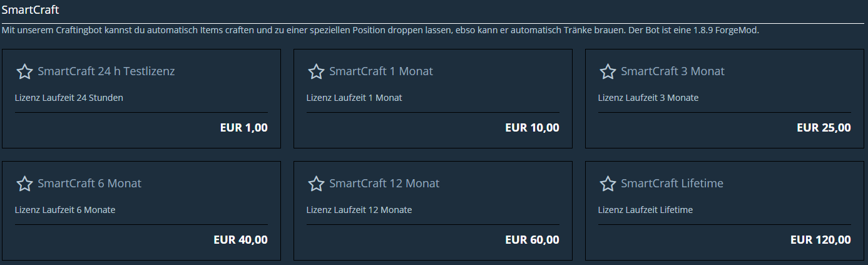Click the Lizenz Laufzeit Lifetime description

645,210
